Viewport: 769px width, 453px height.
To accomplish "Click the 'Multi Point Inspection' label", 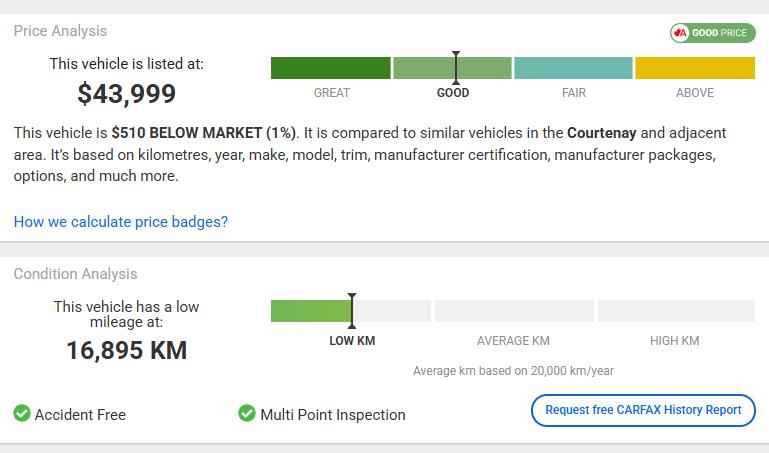I will point(333,415).
